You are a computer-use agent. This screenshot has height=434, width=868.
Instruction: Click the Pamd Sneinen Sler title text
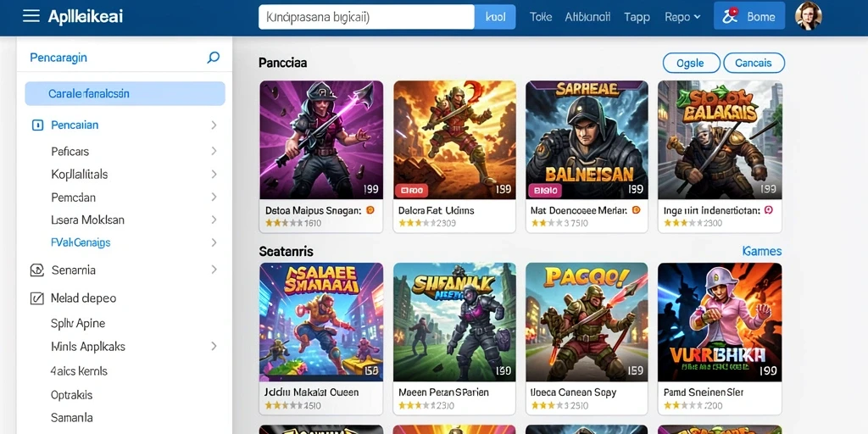click(x=704, y=392)
